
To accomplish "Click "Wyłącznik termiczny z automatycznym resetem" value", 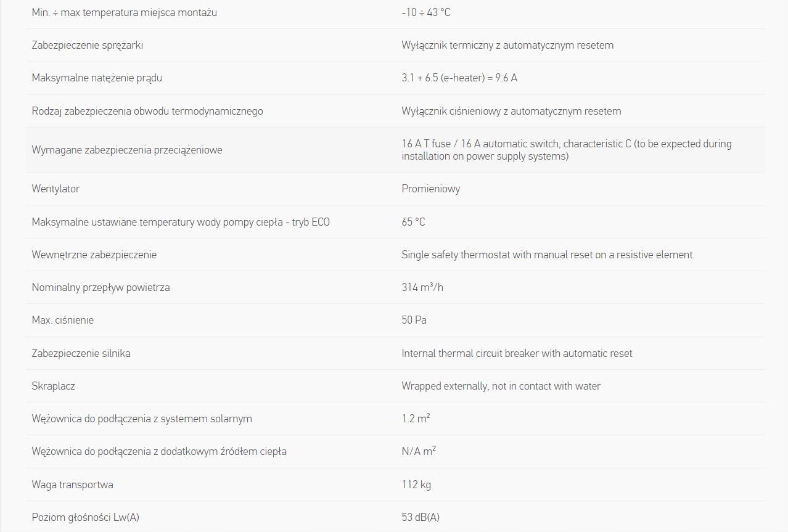I will [507, 45].
